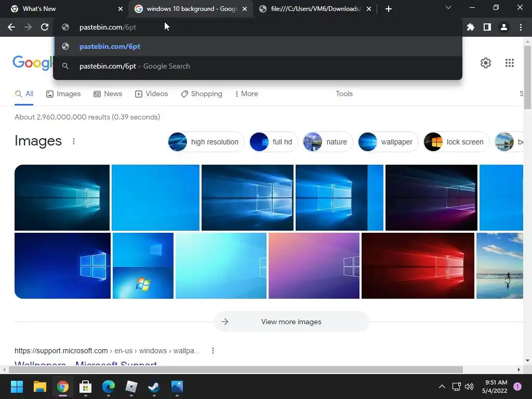532x399 pixels.
Task: Open the Windows Start menu
Action: 17,387
